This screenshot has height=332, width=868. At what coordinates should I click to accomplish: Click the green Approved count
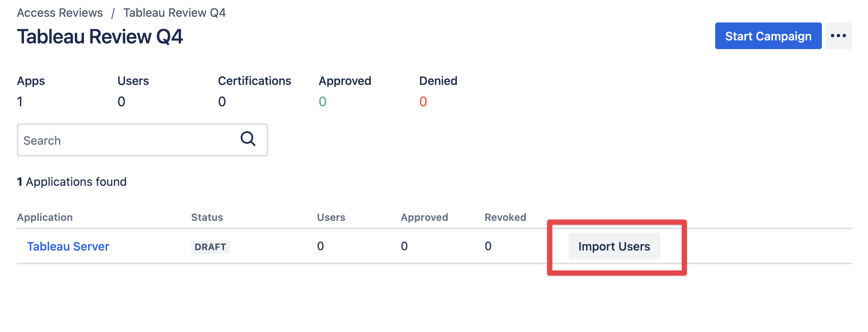(322, 101)
